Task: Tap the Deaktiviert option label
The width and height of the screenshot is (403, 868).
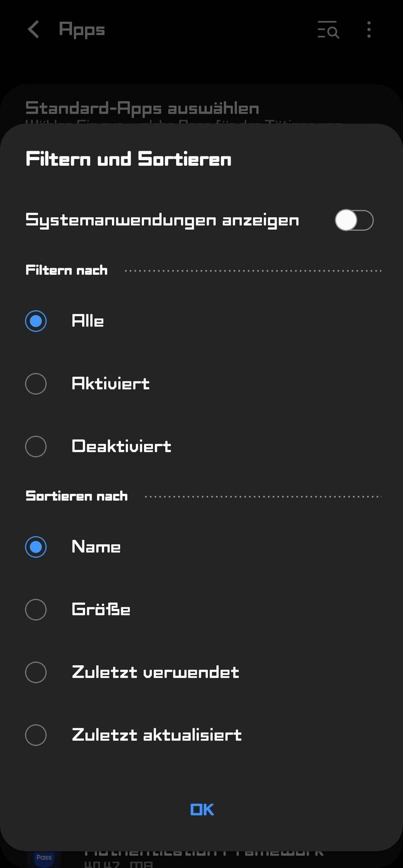Action: point(121,447)
